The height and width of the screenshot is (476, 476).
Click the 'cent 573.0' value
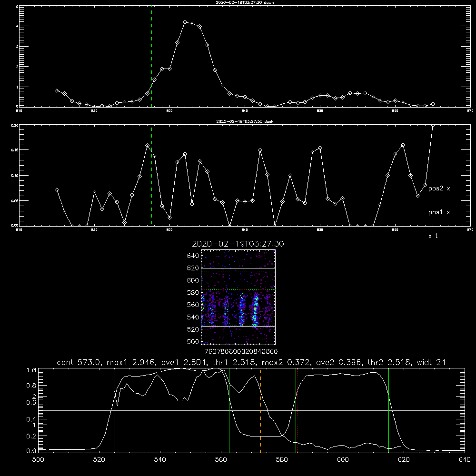(x=80, y=362)
